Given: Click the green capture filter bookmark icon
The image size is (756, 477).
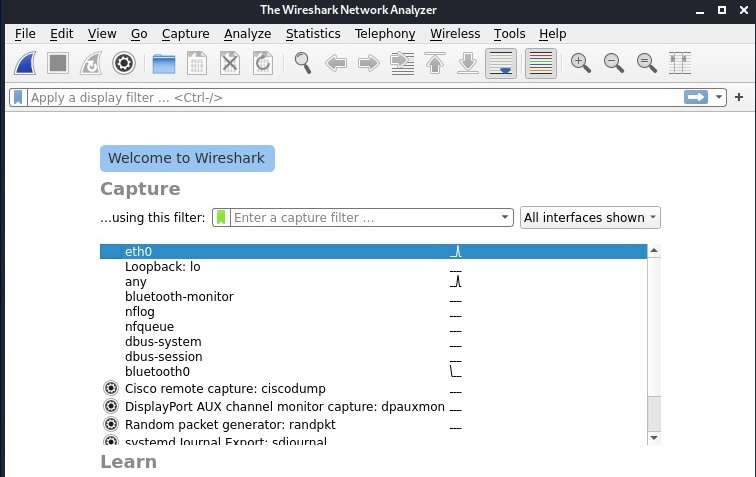Looking at the screenshot, I should 221,218.
